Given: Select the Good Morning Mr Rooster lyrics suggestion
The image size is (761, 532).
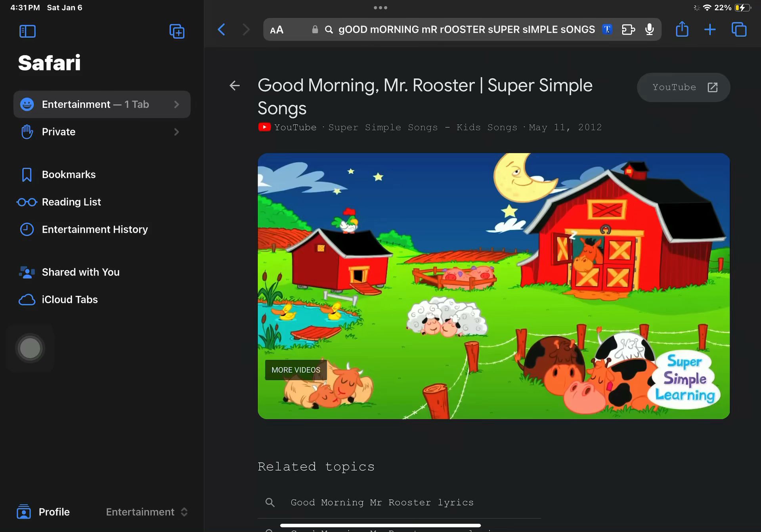Looking at the screenshot, I should [x=382, y=502].
